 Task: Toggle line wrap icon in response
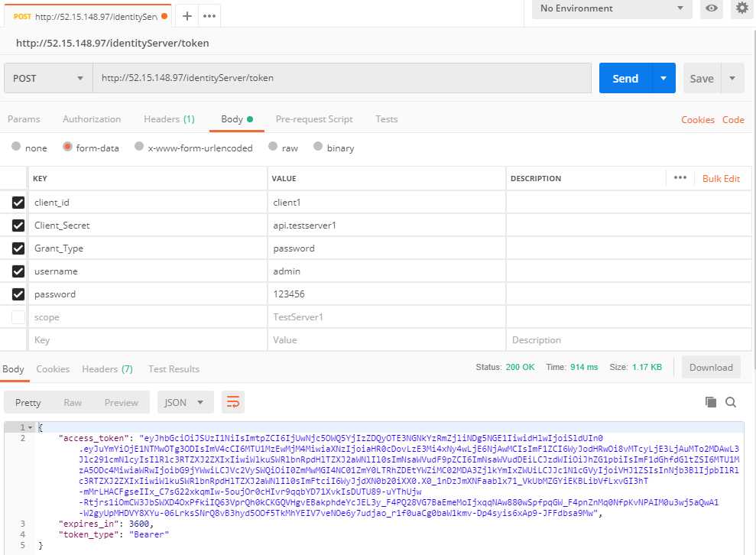[x=233, y=402]
